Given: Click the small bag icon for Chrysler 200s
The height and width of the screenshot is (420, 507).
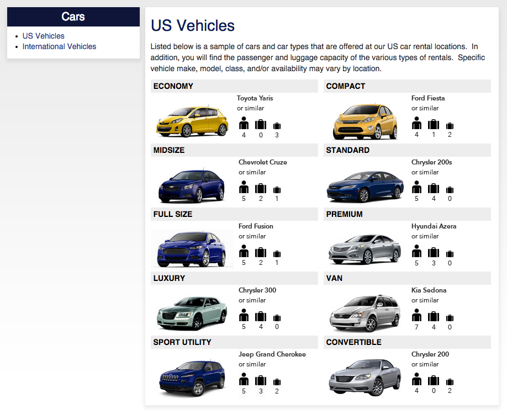Looking at the screenshot, I should [450, 190].
